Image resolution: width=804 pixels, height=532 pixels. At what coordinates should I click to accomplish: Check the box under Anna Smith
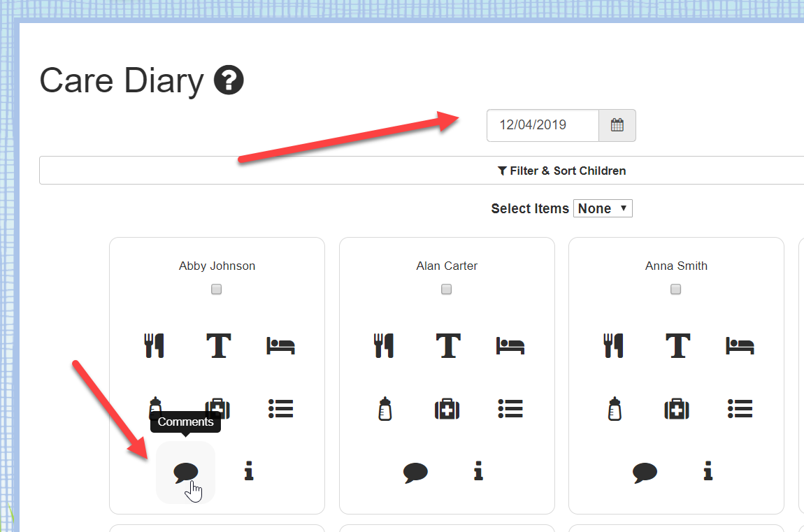coord(676,289)
